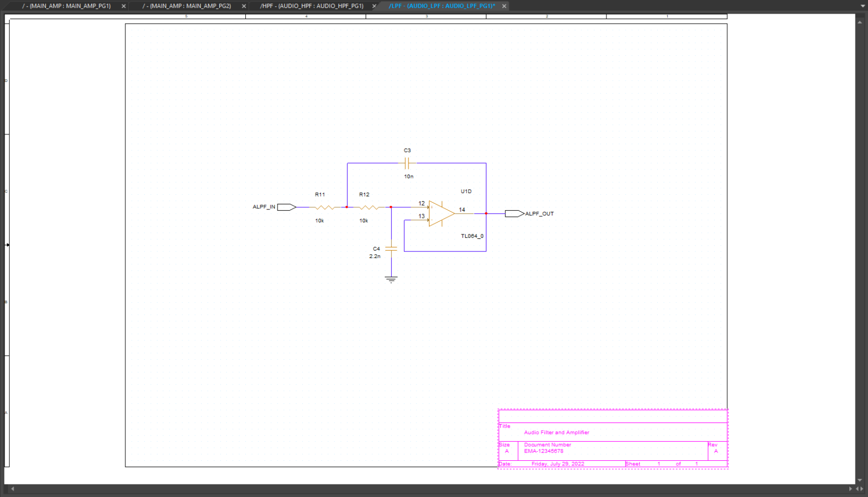Click the title block title text
Image resolution: width=868 pixels, height=497 pixels.
[556, 433]
